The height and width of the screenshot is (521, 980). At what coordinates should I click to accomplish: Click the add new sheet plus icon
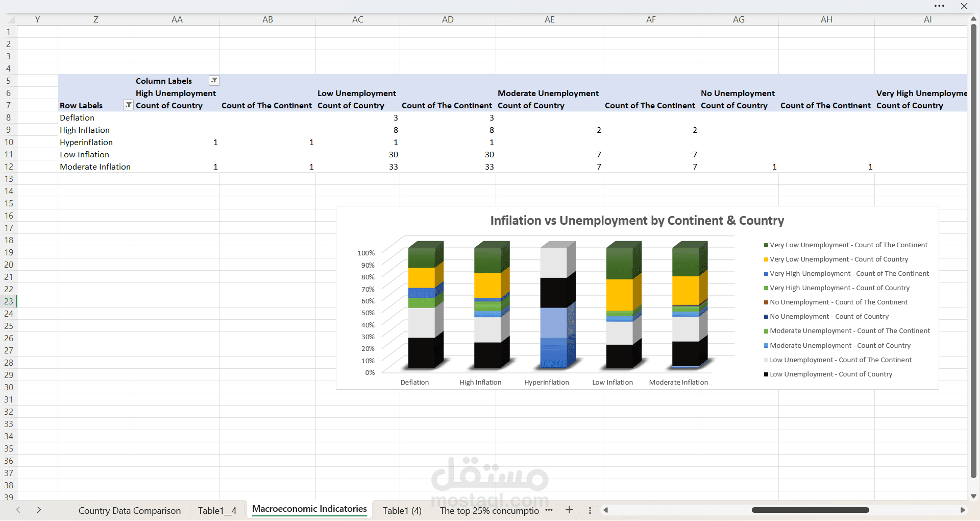(569, 510)
